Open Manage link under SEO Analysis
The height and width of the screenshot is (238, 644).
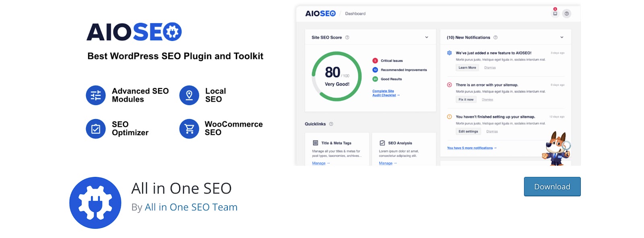click(x=388, y=163)
